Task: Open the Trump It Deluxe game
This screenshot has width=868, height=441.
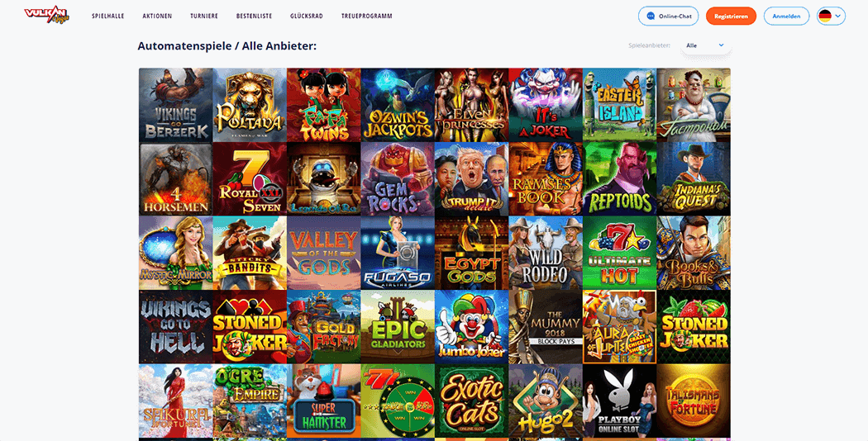Action: pyautogui.click(x=472, y=178)
